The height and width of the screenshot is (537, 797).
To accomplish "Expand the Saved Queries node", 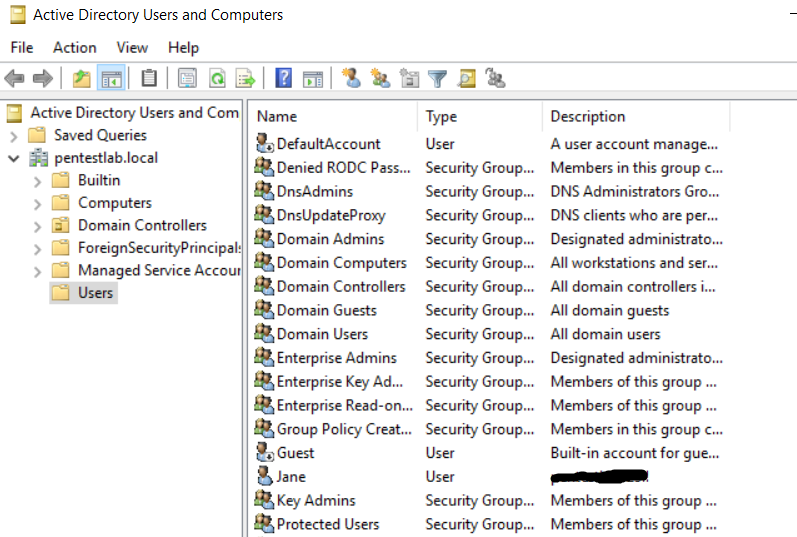I will 14,136.
